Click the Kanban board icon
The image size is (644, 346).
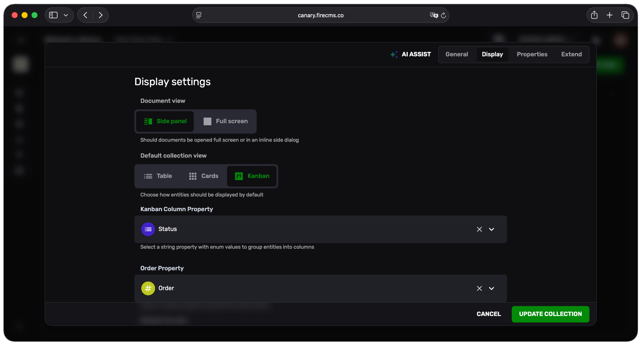click(x=238, y=176)
